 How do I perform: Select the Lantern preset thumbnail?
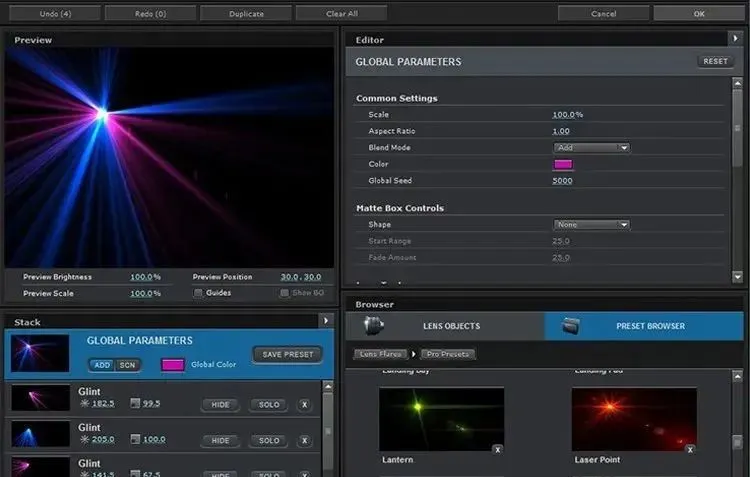pos(441,419)
